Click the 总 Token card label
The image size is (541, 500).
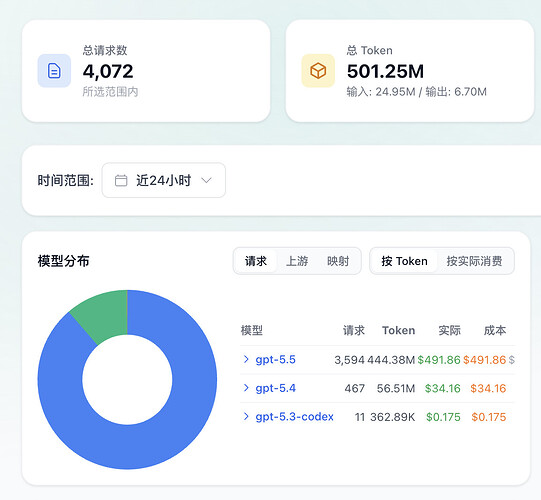tap(370, 50)
